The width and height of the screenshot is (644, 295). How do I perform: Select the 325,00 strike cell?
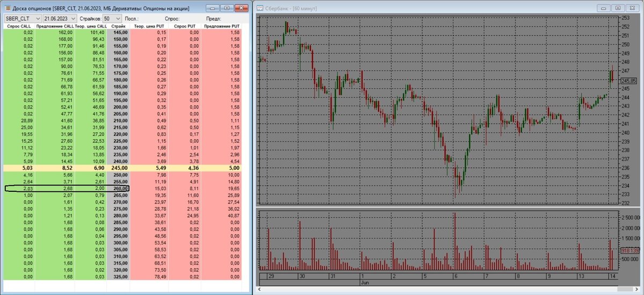point(119,277)
